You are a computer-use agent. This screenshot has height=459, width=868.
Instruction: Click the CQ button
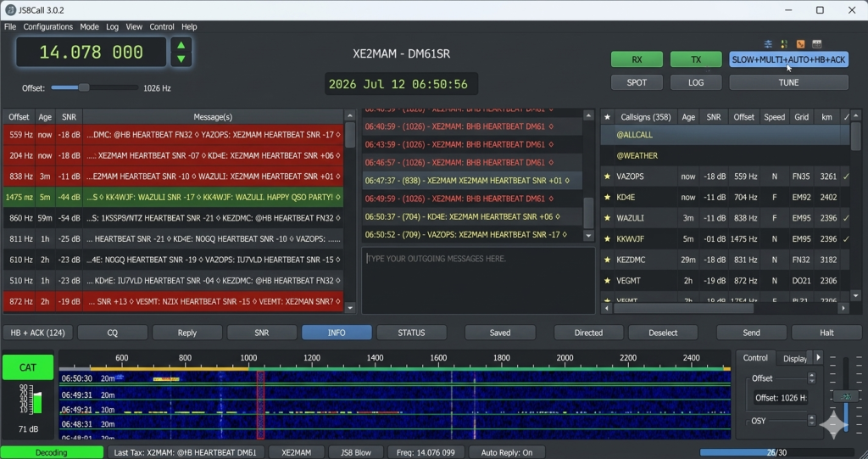[x=113, y=333]
